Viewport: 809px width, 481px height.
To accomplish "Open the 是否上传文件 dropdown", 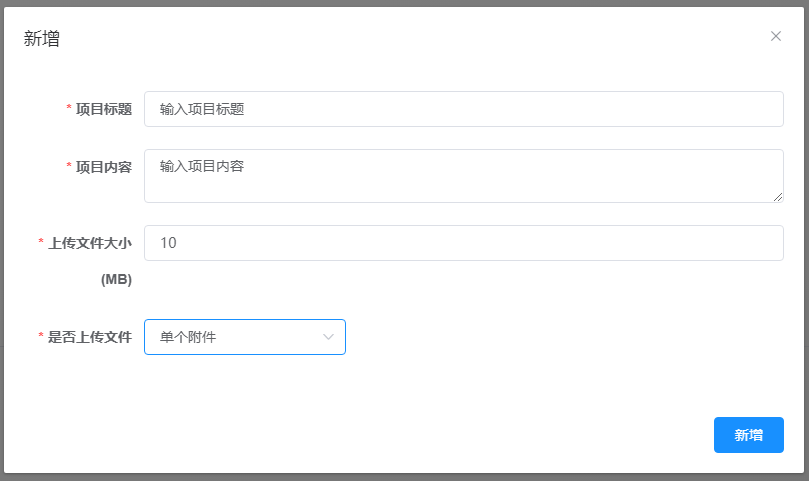I will click(x=244, y=337).
